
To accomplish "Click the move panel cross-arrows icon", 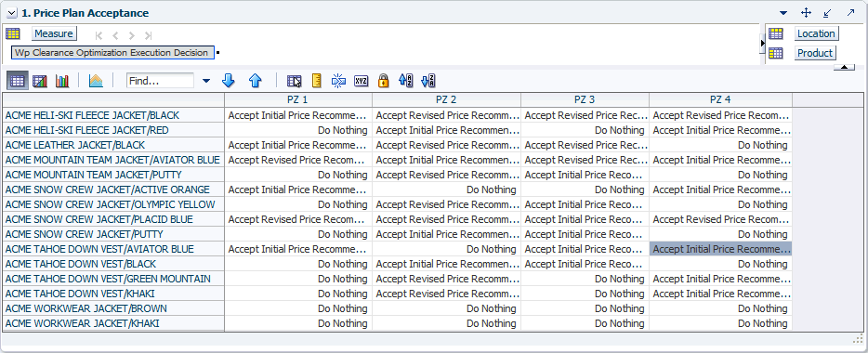I will pos(806,13).
